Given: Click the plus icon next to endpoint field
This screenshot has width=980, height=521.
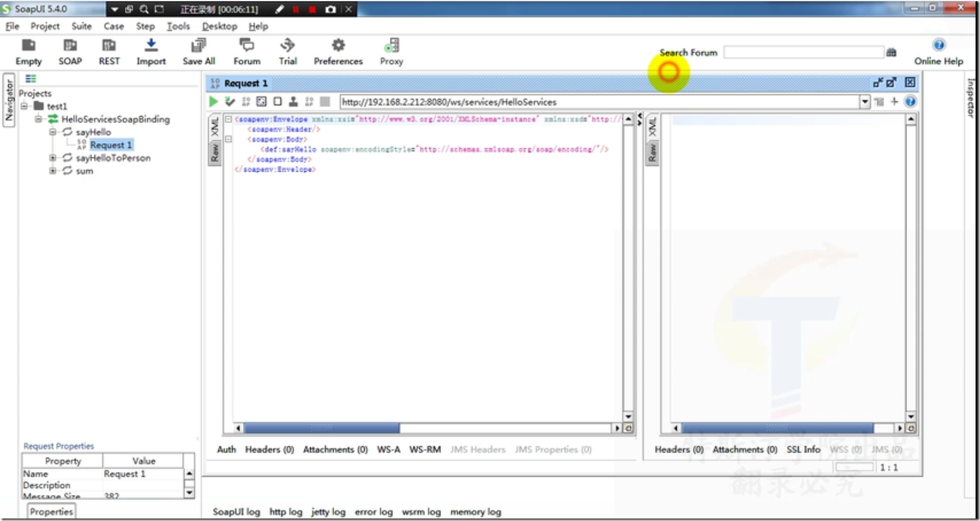Looking at the screenshot, I should tap(894, 101).
